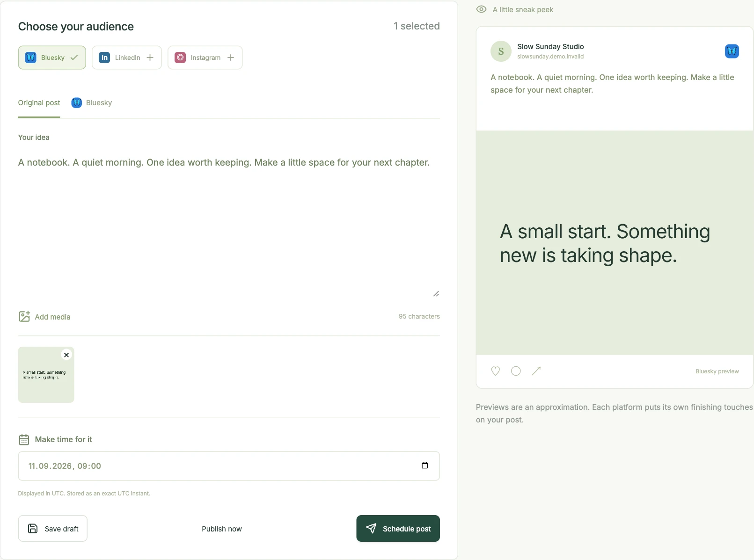Open the calendar date picker icon

pyautogui.click(x=425, y=465)
